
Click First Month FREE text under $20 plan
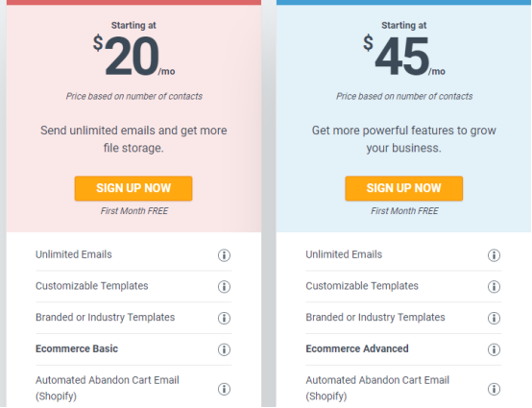(x=134, y=211)
